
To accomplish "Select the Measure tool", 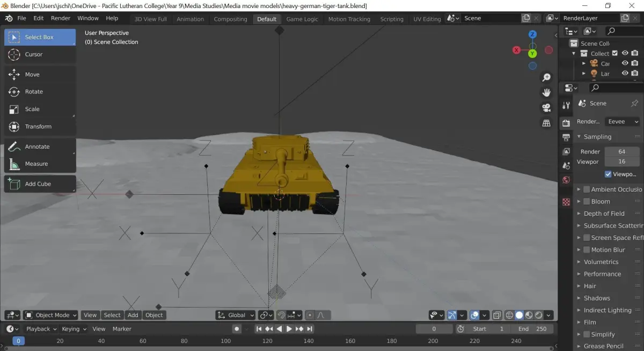I will coord(40,164).
